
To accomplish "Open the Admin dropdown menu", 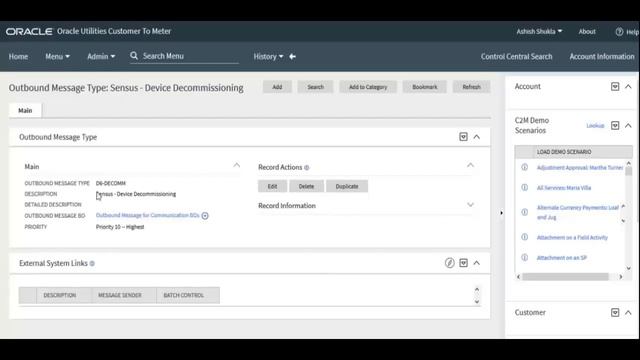I will coord(101,57).
